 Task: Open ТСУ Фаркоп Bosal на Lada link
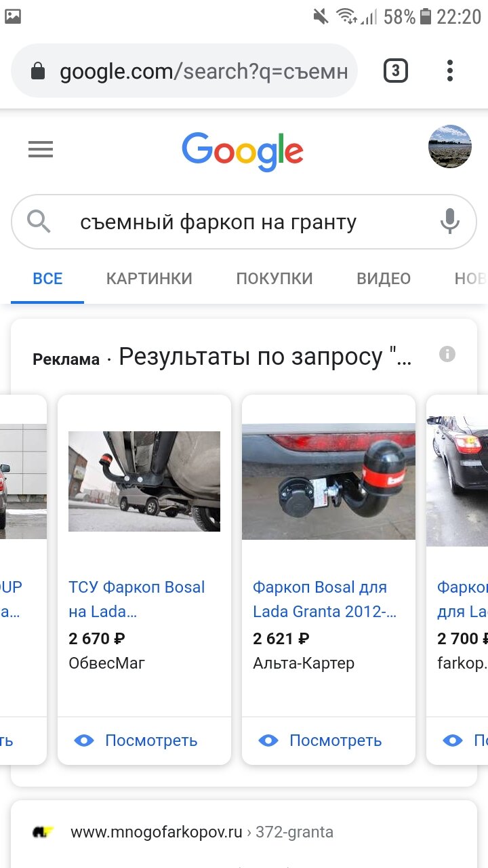coord(137,599)
